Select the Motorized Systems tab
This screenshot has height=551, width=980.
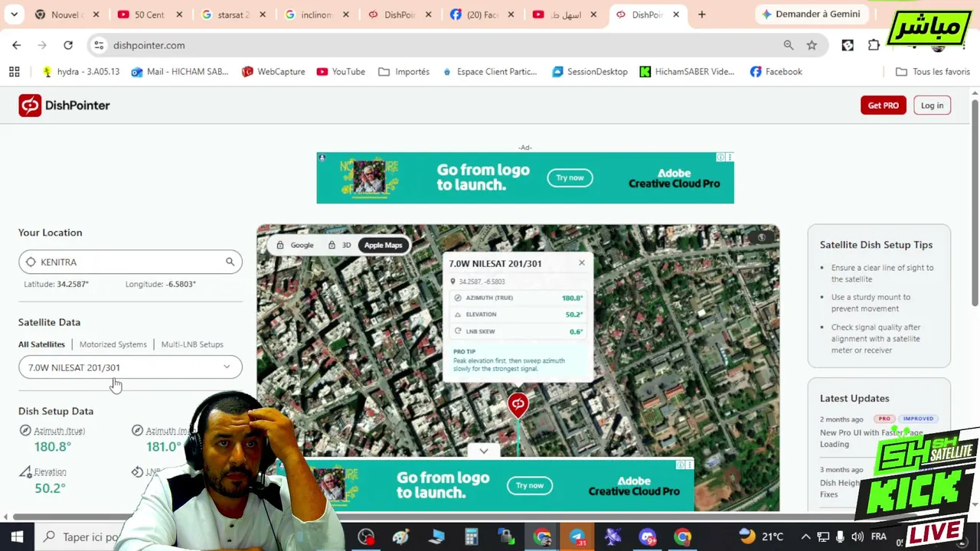pos(113,344)
